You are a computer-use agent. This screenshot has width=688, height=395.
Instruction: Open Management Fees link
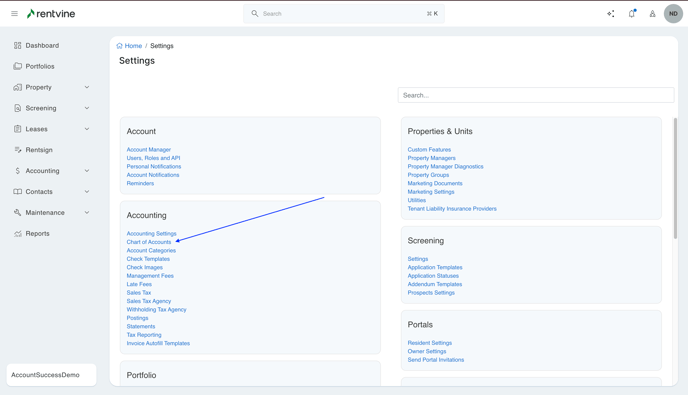pyautogui.click(x=150, y=276)
